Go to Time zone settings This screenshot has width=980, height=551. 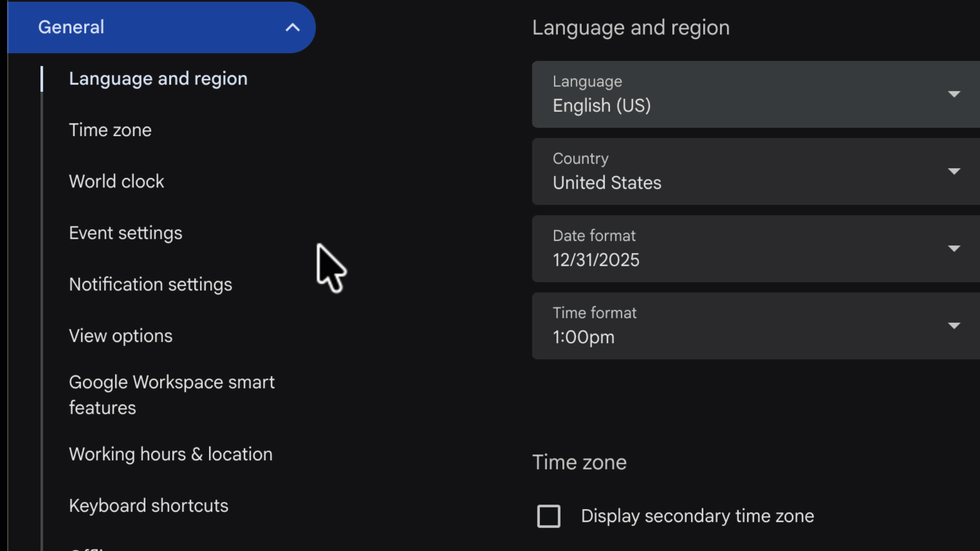click(x=110, y=130)
